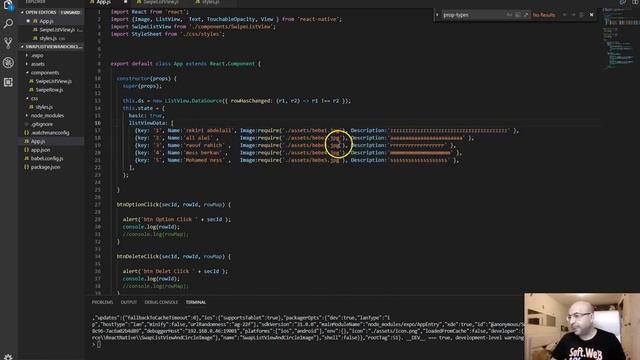Go to previous match in find widget

pos(565,15)
